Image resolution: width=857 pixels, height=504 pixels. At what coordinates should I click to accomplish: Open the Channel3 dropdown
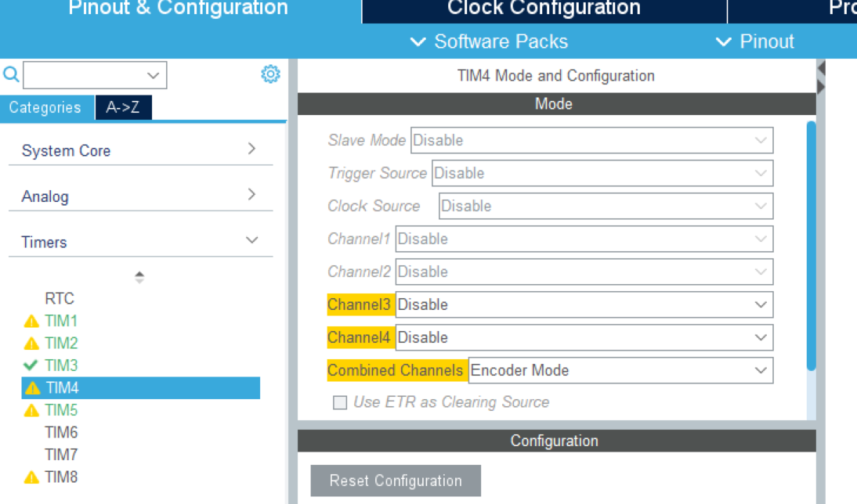pyautogui.click(x=584, y=304)
